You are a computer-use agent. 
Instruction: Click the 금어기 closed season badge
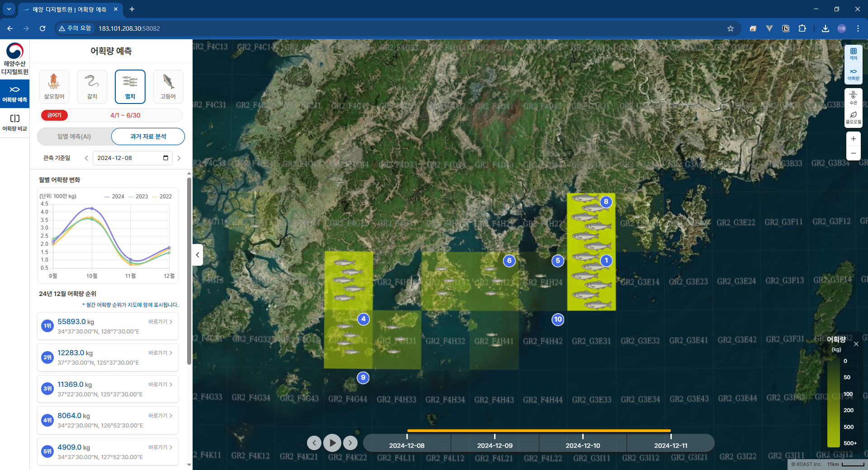coord(54,115)
